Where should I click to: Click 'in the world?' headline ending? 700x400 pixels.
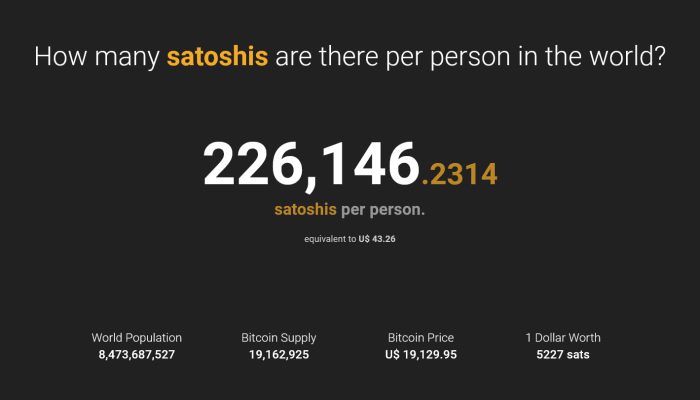(x=592, y=57)
